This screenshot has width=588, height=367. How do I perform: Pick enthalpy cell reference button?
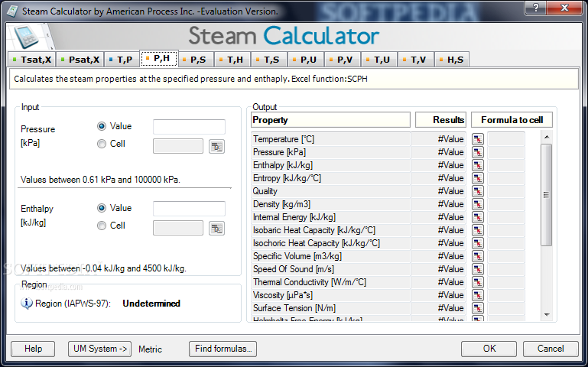(216, 229)
